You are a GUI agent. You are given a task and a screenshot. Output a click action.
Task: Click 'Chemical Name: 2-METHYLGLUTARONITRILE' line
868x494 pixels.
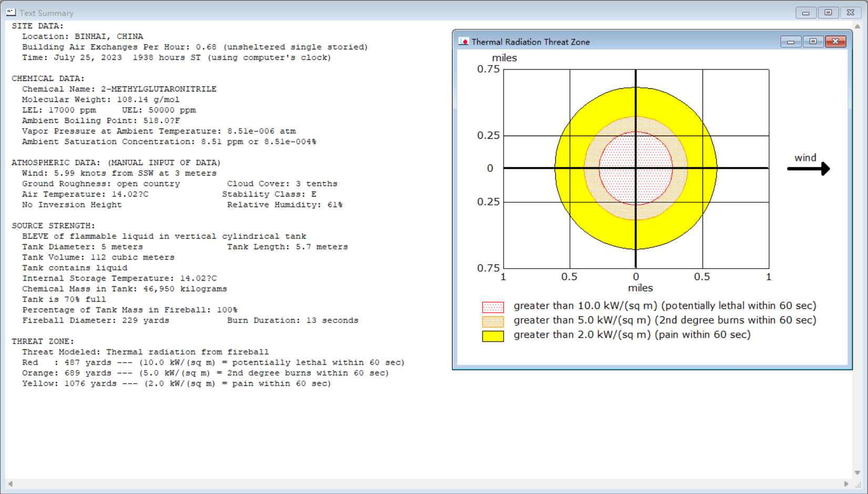click(x=119, y=89)
